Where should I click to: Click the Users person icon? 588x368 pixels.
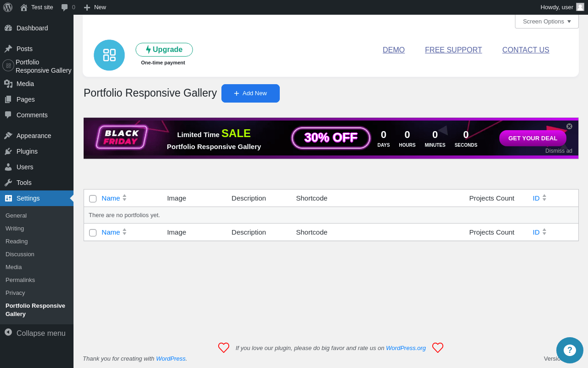8,167
